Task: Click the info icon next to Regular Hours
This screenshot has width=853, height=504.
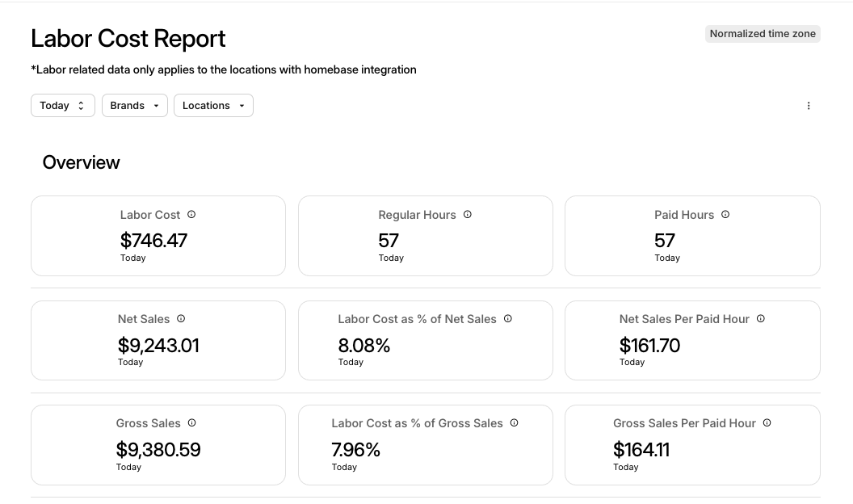Action: tap(468, 215)
